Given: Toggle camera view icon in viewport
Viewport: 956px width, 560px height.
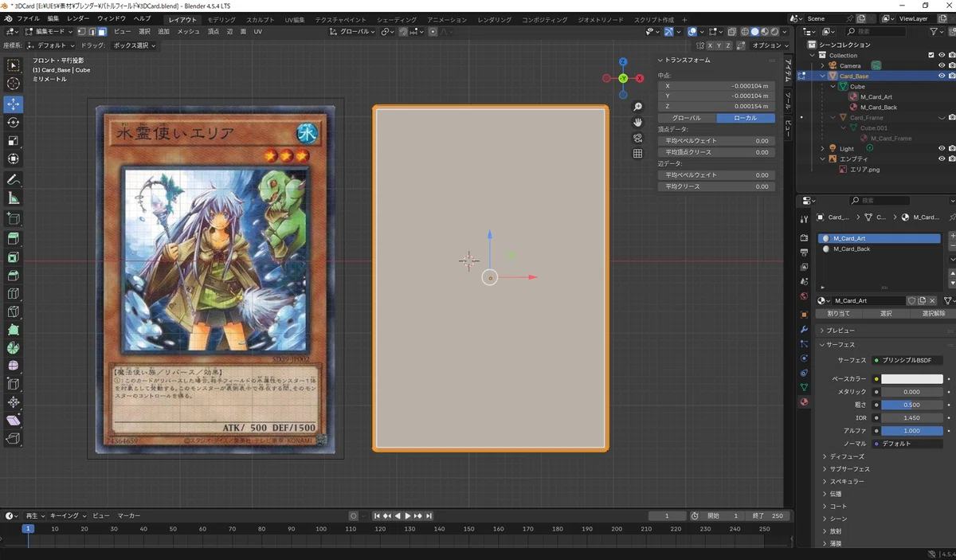Looking at the screenshot, I should [x=637, y=138].
